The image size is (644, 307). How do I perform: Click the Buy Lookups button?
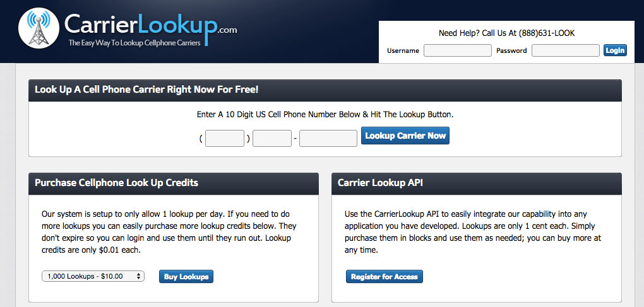click(x=186, y=277)
